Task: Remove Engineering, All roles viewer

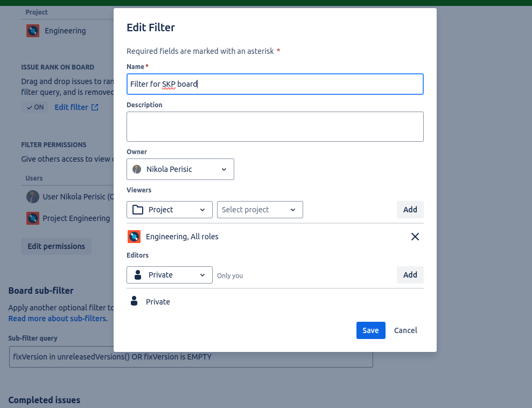Action: coord(415,237)
